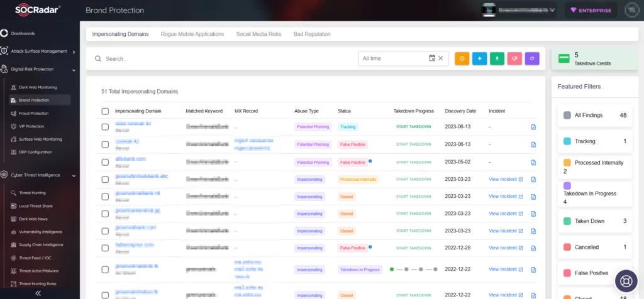Image resolution: width=644 pixels, height=299 pixels.
Task: Click the Abuse Type column header
Action: 306,111
